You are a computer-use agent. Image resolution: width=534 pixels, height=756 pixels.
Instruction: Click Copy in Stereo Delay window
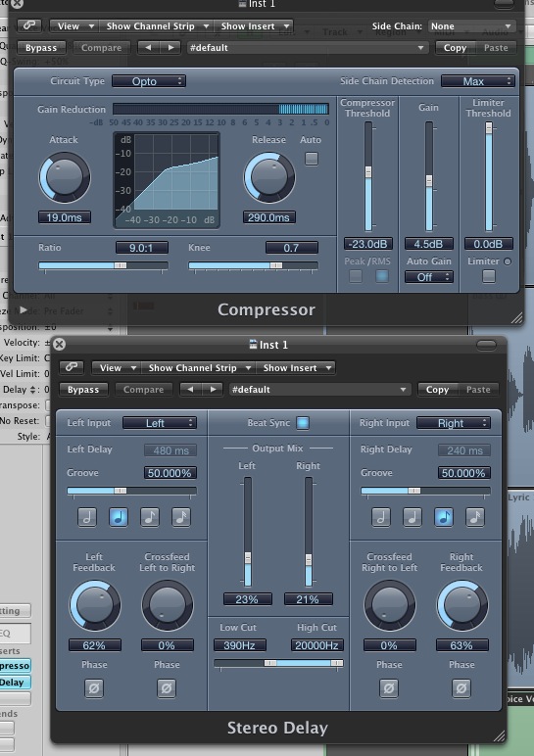click(x=437, y=389)
